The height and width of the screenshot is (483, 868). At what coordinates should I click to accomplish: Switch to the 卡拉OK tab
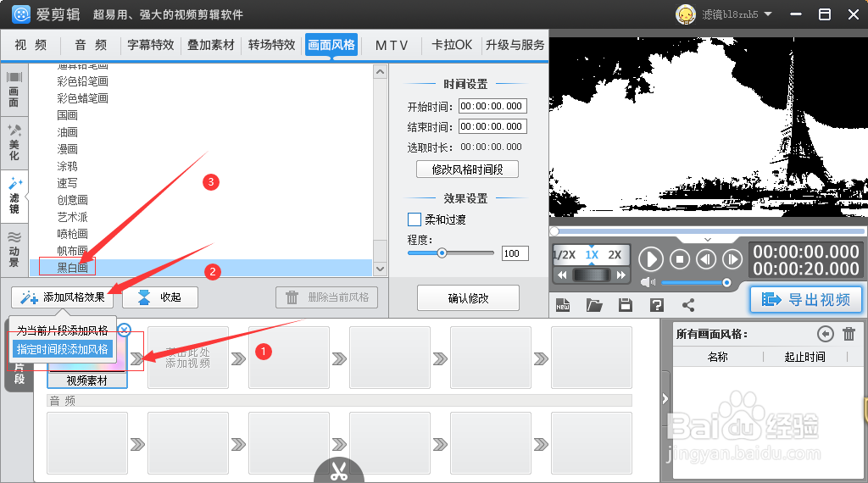pyautogui.click(x=452, y=45)
